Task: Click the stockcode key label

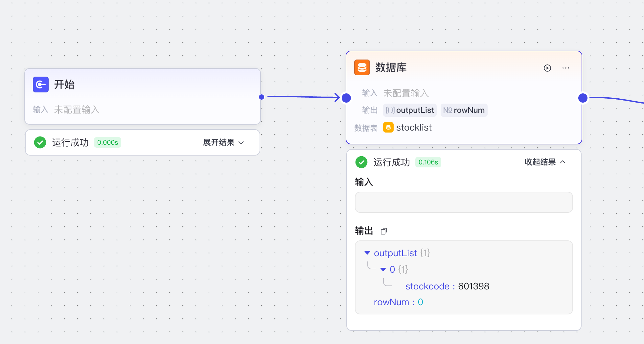Action: (x=427, y=286)
